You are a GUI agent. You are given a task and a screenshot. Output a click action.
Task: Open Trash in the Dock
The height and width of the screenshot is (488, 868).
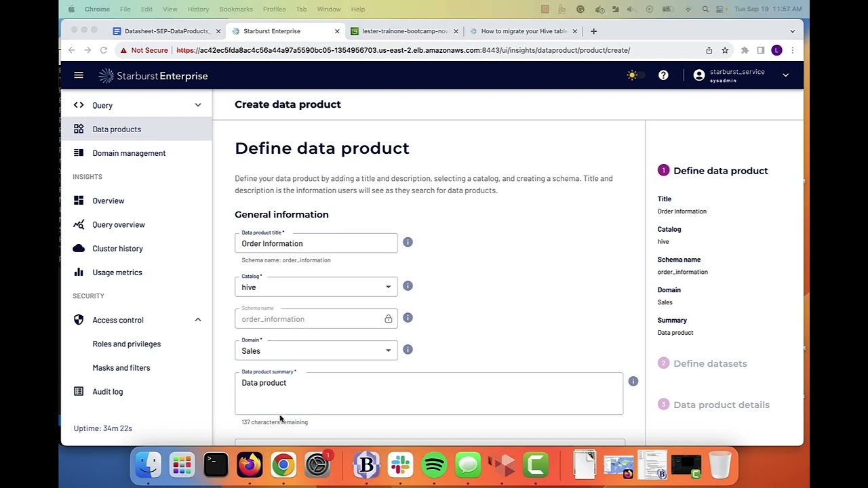click(720, 465)
